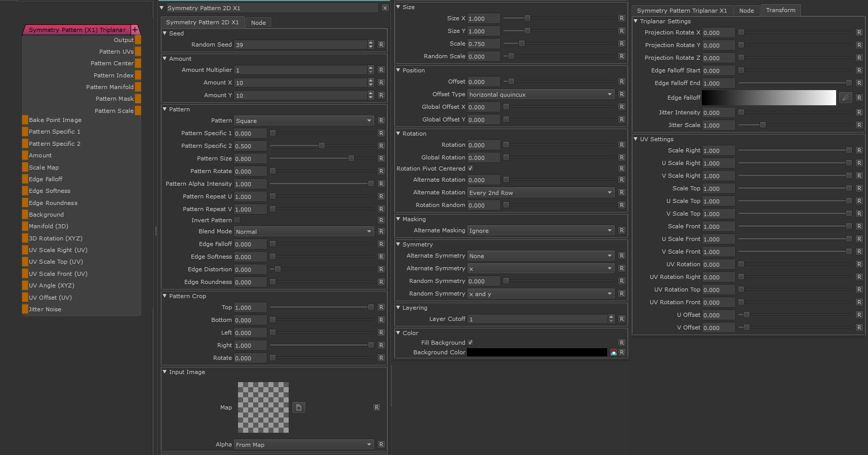Screen dimensions: 868x455
Task: Click the load image icon beside Map
Action: point(299,407)
